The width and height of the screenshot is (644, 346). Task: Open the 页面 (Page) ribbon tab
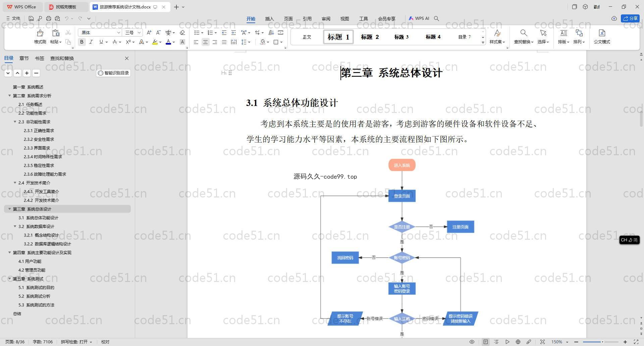pyautogui.click(x=288, y=19)
